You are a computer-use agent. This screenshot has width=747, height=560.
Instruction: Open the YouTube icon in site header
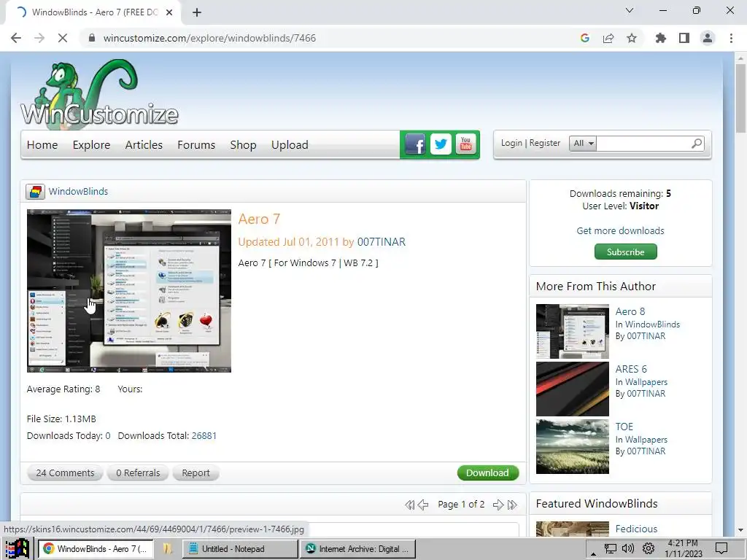click(466, 144)
